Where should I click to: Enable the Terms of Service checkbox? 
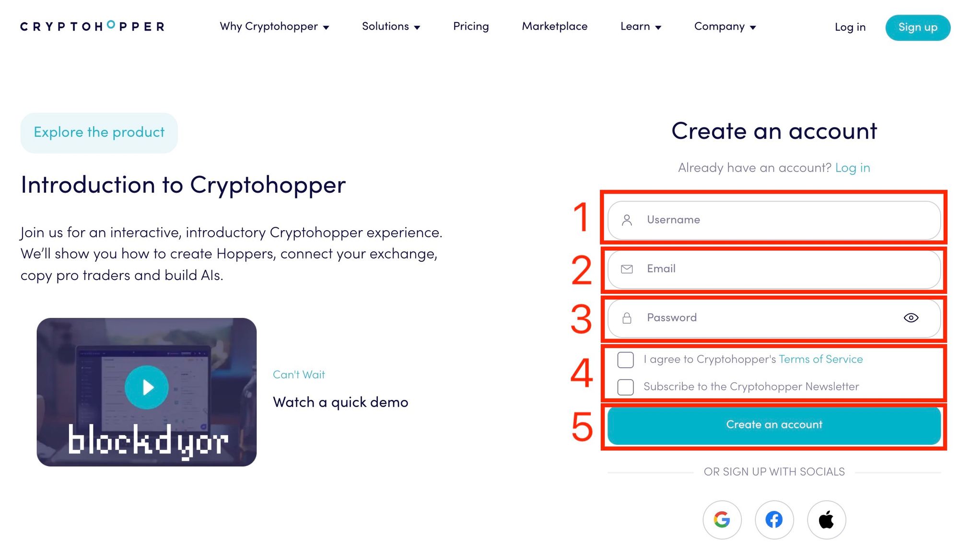(x=625, y=360)
